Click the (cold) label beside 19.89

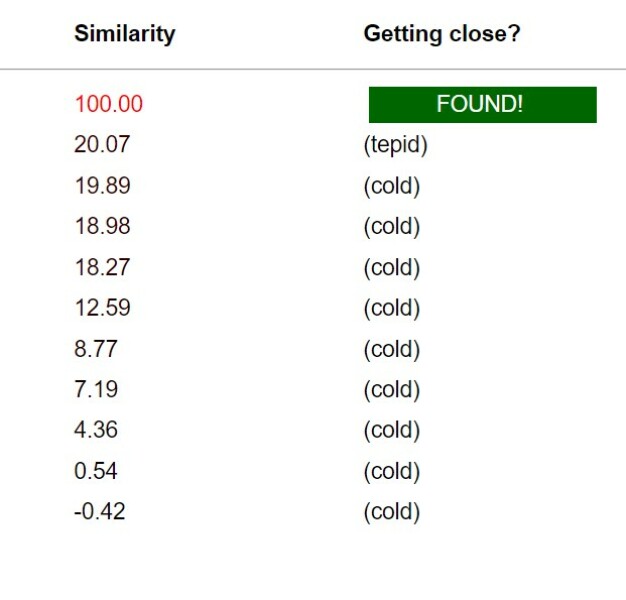pos(391,186)
